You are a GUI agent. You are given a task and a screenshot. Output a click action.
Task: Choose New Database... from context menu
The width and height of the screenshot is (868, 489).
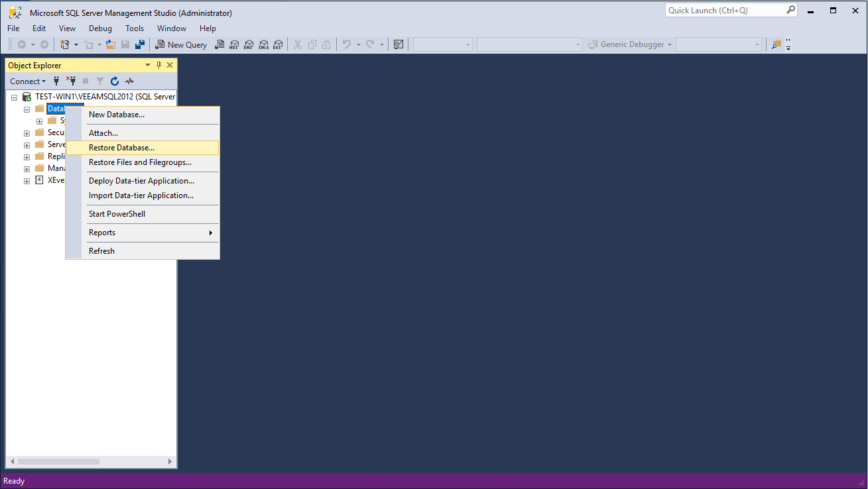pyautogui.click(x=143, y=115)
